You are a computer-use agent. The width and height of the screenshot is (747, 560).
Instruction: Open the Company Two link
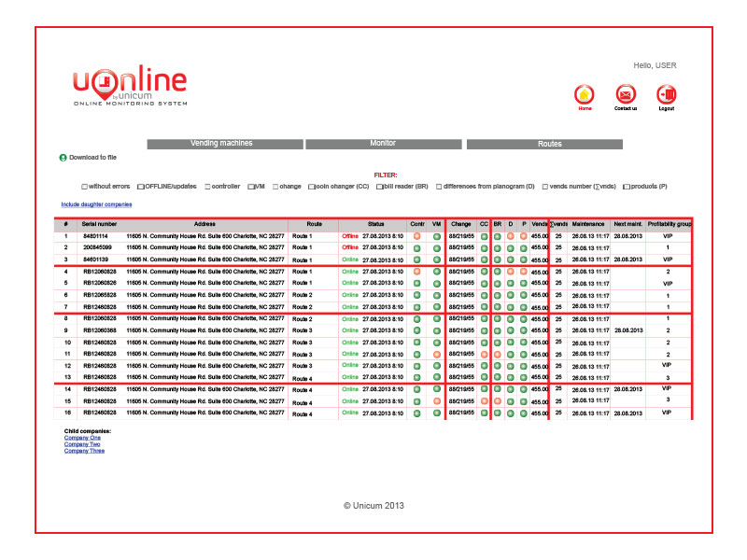point(83,444)
